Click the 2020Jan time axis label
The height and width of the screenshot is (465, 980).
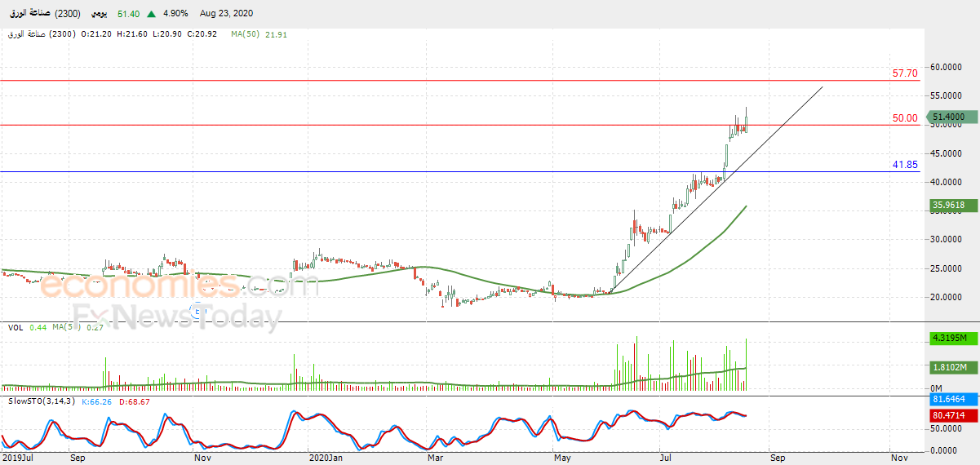click(x=324, y=458)
